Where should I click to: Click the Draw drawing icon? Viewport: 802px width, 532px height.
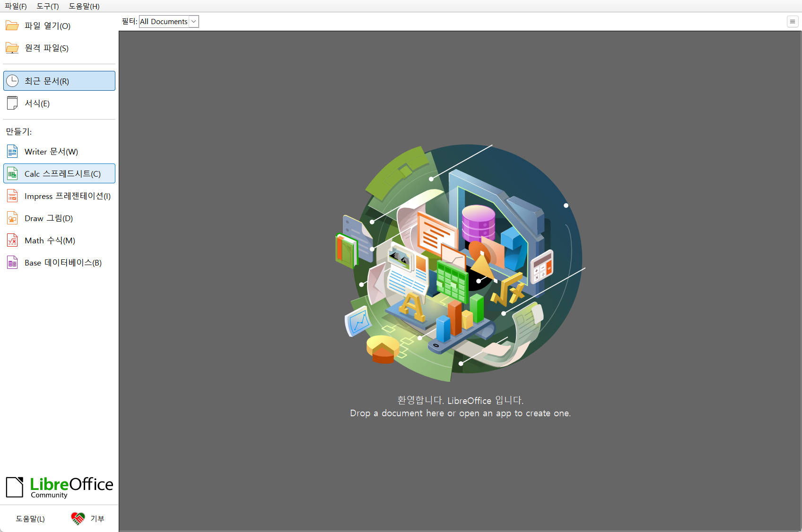[x=12, y=218]
